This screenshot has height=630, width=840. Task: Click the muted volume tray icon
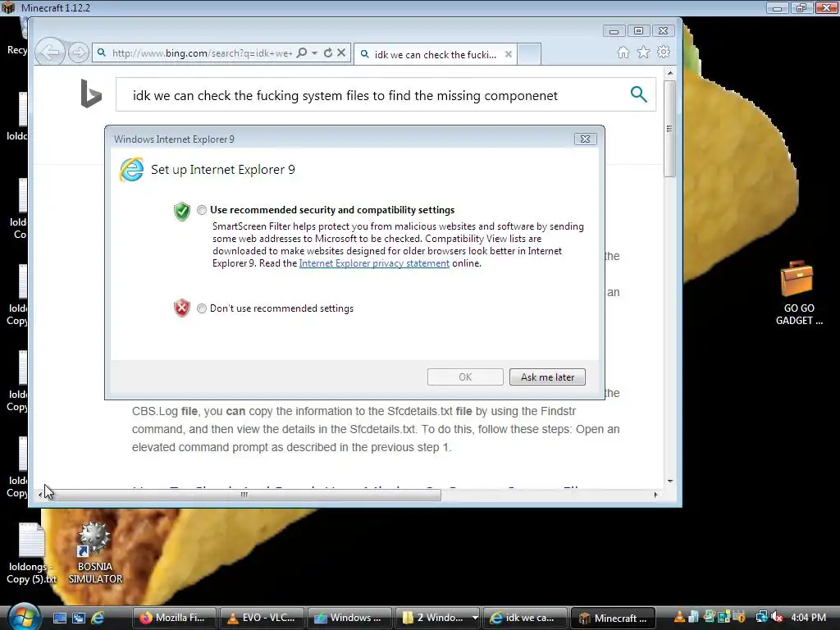point(778,617)
